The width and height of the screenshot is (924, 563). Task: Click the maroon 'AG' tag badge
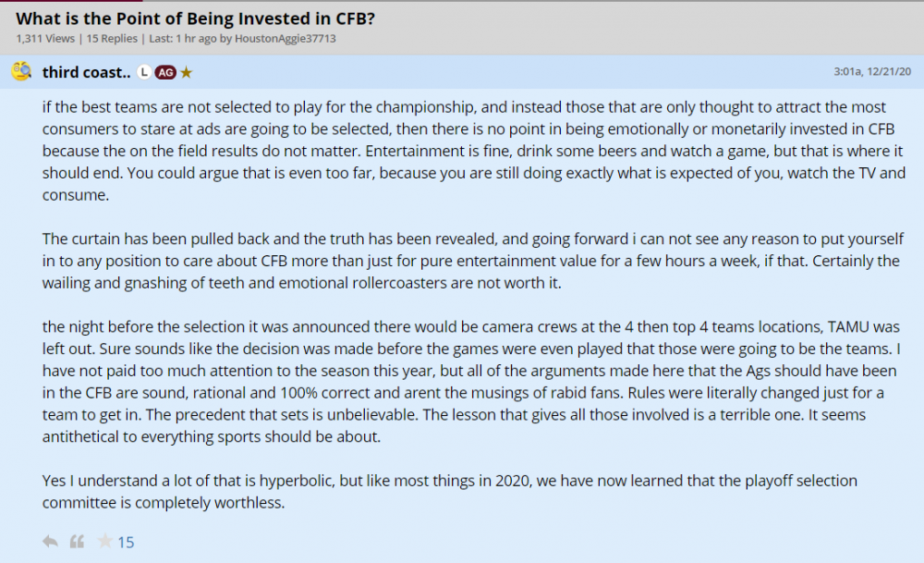pyautogui.click(x=165, y=72)
